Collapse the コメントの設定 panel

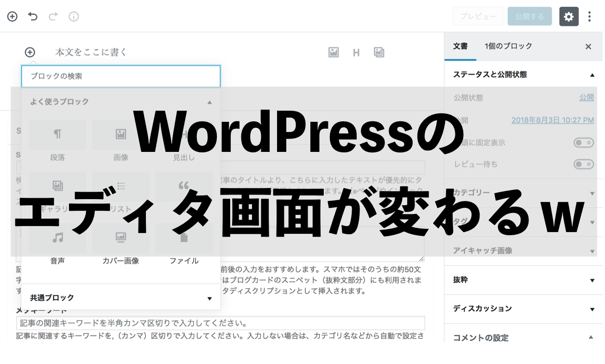point(523,338)
